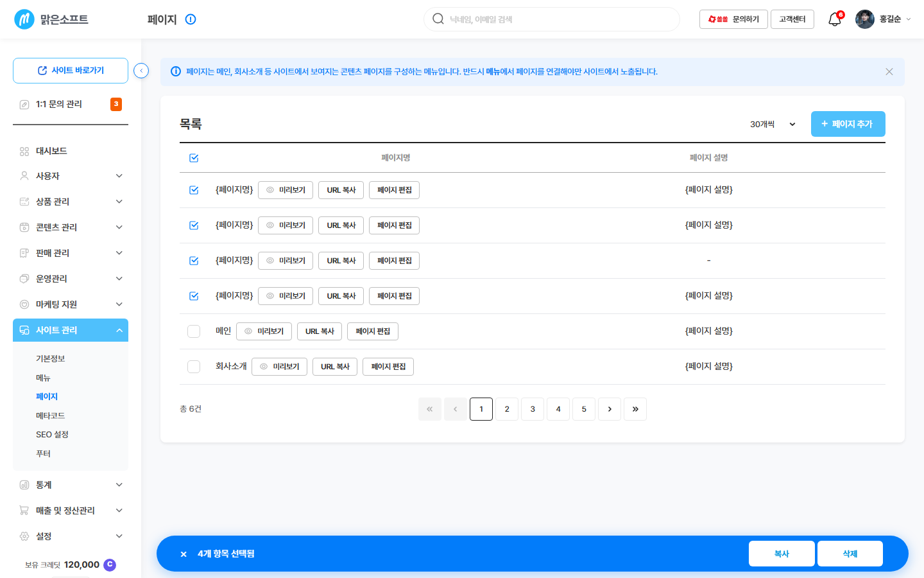Click the 1:1 문의 관리 edit icon
The height and width of the screenshot is (578, 924).
click(x=24, y=104)
